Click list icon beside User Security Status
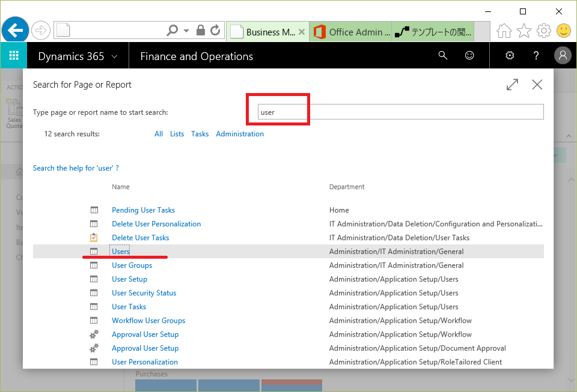This screenshot has height=392, width=577. (94, 293)
